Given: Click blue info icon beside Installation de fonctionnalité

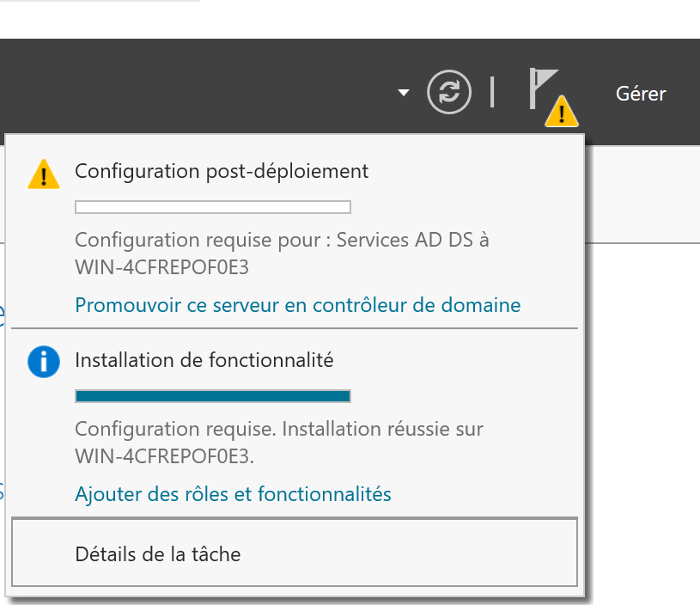Looking at the screenshot, I should pos(43,363).
